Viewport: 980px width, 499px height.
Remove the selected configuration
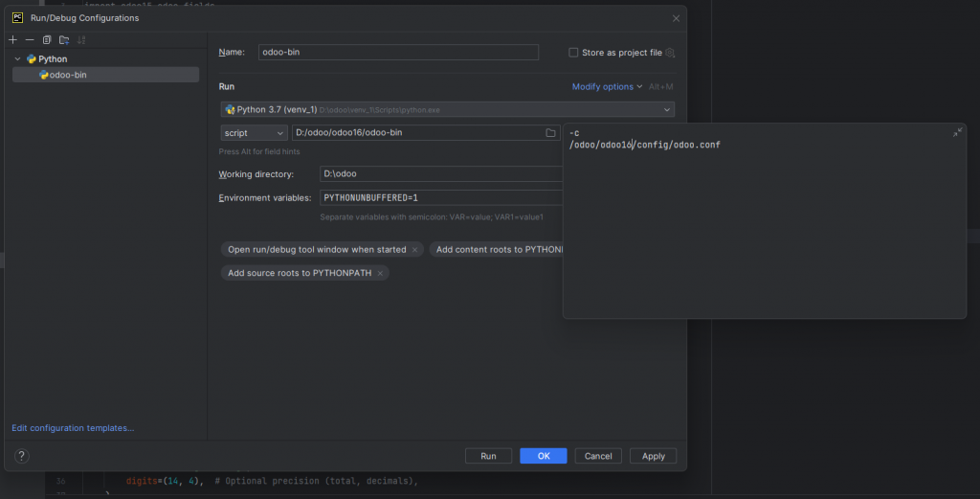pos(30,40)
